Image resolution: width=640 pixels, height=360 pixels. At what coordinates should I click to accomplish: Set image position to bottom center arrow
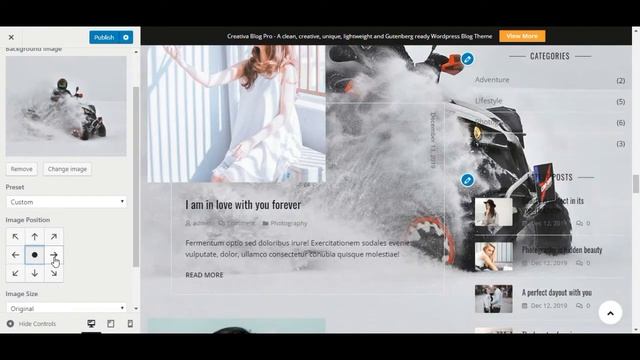(x=35, y=273)
